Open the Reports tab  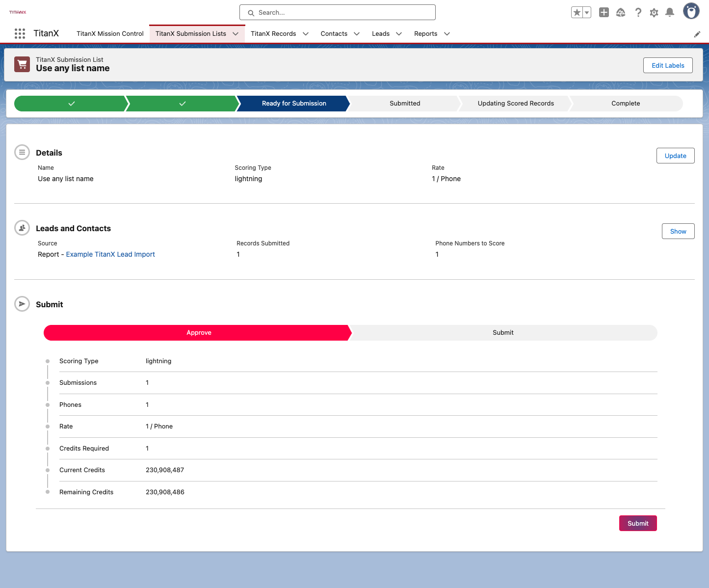[x=426, y=34]
